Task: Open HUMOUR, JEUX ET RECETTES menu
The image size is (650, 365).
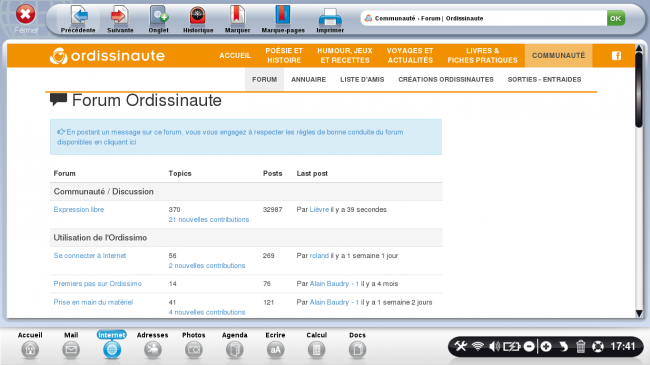Action: coord(345,56)
